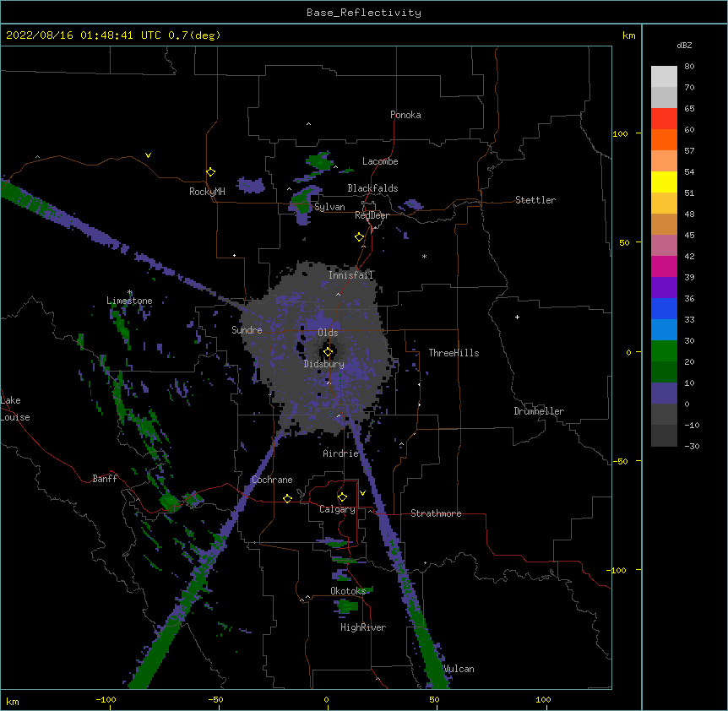Viewport: 728px width, 711px height.
Task: Click the Stettler label
Action: (535, 200)
